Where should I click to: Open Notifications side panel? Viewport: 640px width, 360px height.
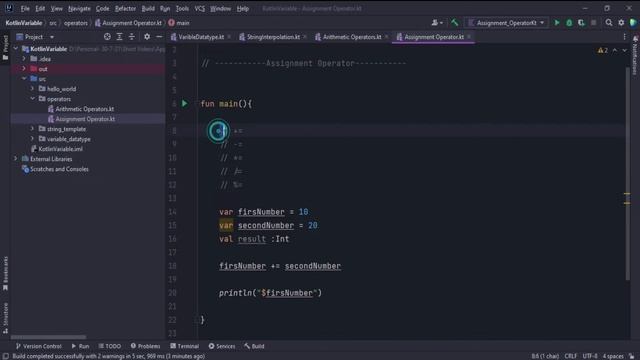click(635, 56)
